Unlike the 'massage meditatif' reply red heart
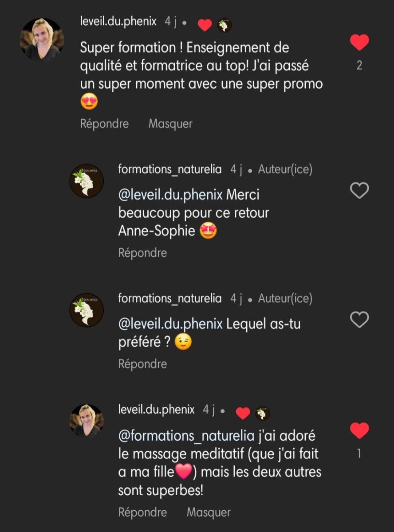This screenshot has height=532, width=394. click(359, 430)
